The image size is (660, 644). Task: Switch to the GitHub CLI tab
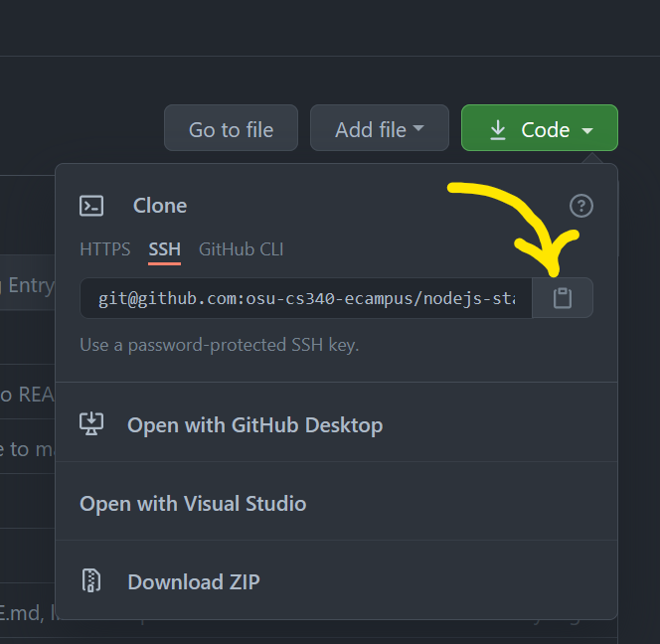pyautogui.click(x=242, y=249)
